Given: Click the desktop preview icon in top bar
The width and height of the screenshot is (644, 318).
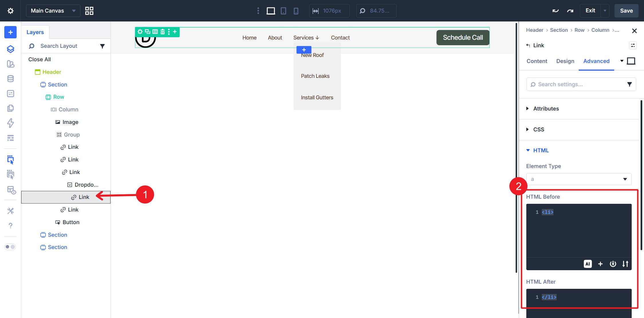Looking at the screenshot, I should point(270,11).
